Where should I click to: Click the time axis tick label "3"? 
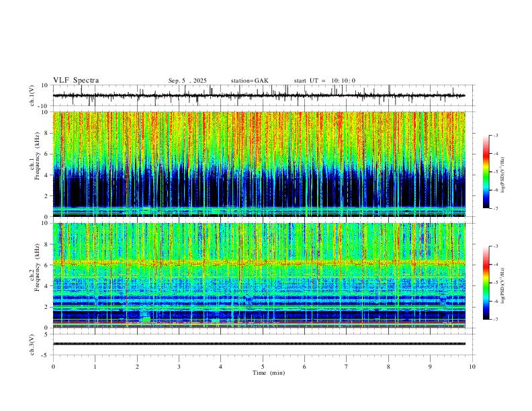click(x=179, y=367)
